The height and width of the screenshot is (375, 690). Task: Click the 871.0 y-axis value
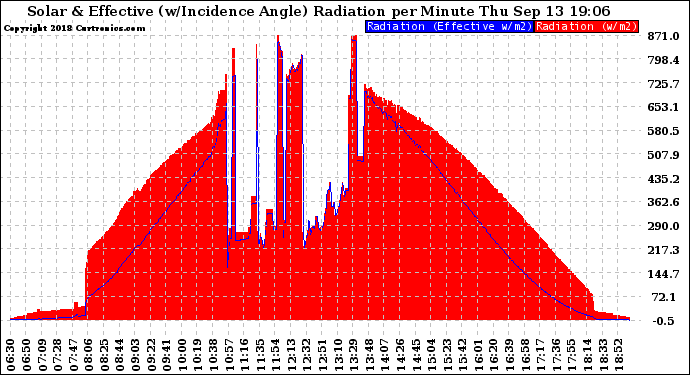click(663, 36)
